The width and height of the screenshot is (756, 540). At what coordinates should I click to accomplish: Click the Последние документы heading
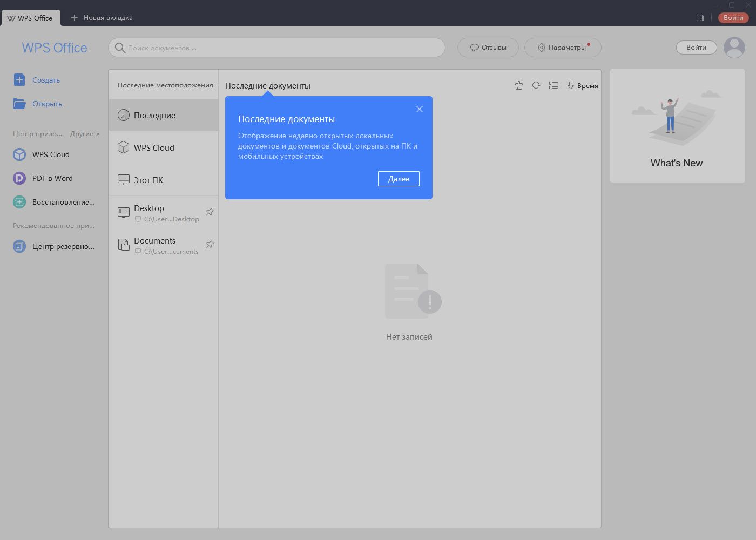click(x=268, y=85)
